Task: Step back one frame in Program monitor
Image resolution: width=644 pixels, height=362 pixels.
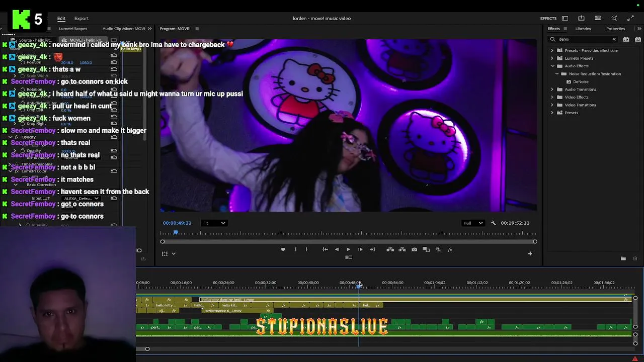Action: pyautogui.click(x=337, y=249)
